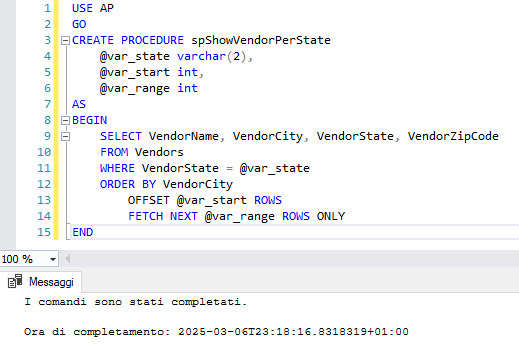The image size is (519, 361).
Task: Click line number 15 in the margin
Action: (44, 232)
